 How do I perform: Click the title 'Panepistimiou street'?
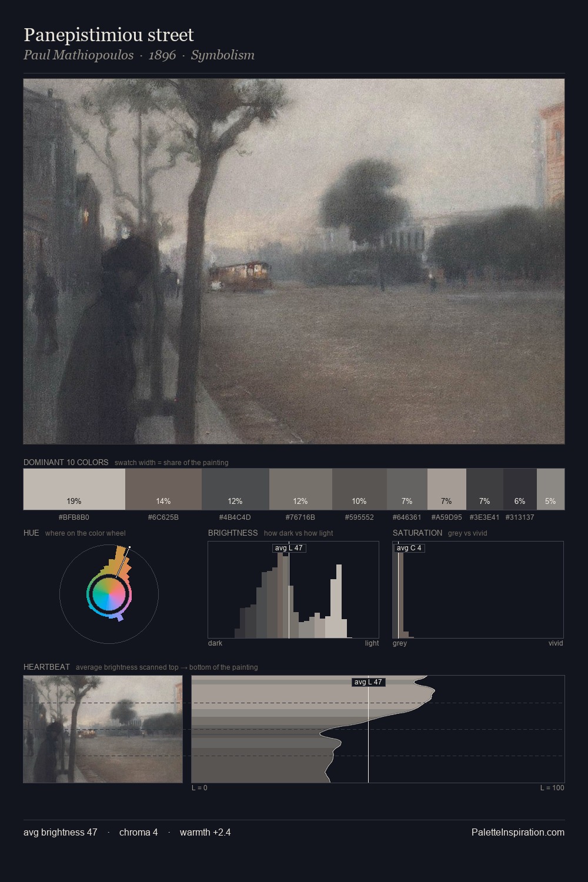coord(109,35)
